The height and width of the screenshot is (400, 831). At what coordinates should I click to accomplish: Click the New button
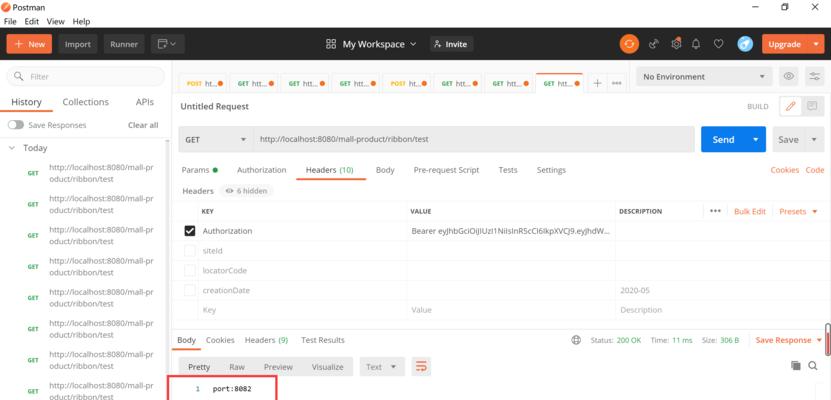(x=29, y=44)
